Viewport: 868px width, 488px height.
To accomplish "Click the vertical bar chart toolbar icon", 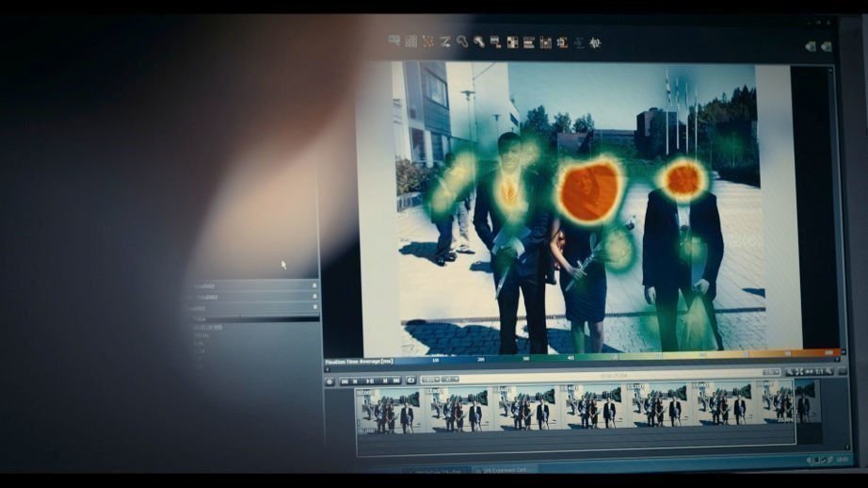I will click(x=546, y=42).
